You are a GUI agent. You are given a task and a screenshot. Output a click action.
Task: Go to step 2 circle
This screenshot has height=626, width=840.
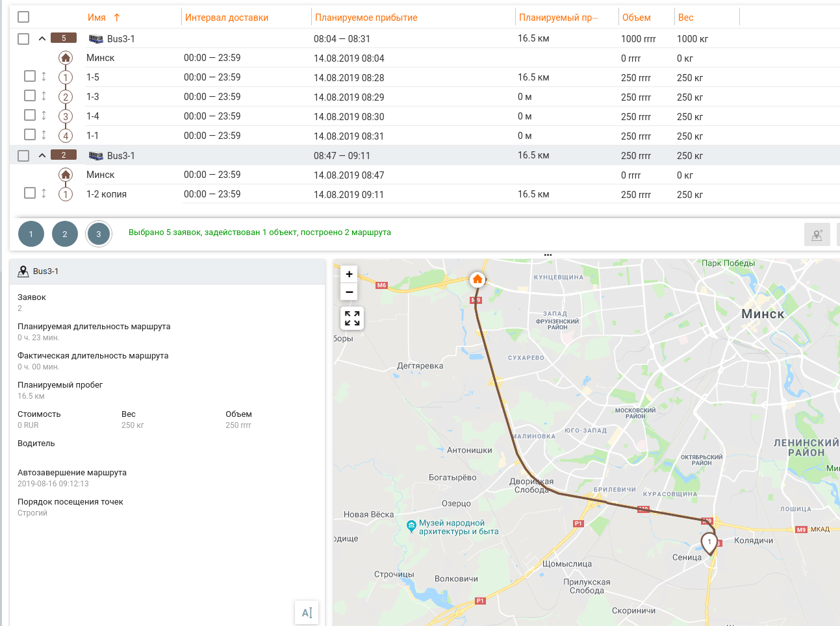[x=65, y=234]
